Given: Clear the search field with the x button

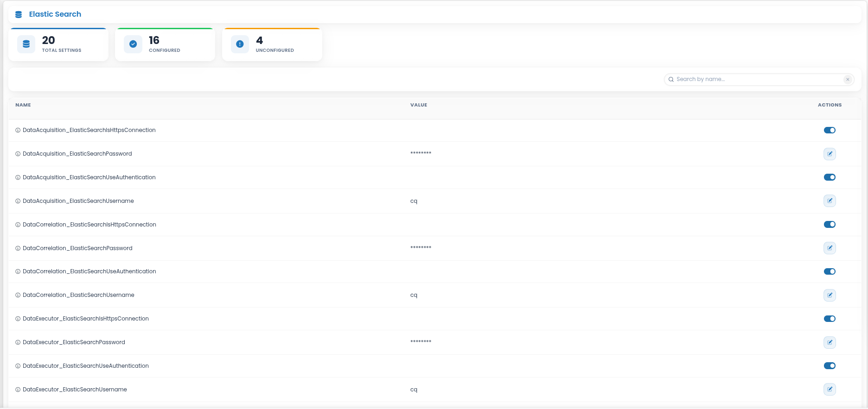Looking at the screenshot, I should coord(848,79).
